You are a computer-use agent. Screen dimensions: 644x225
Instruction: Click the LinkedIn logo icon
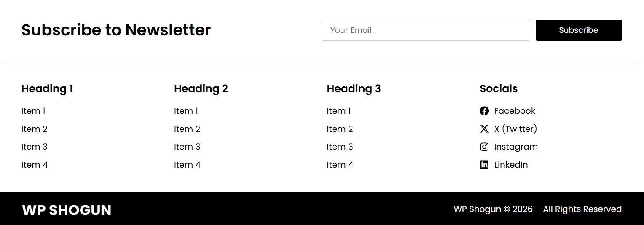point(484,165)
